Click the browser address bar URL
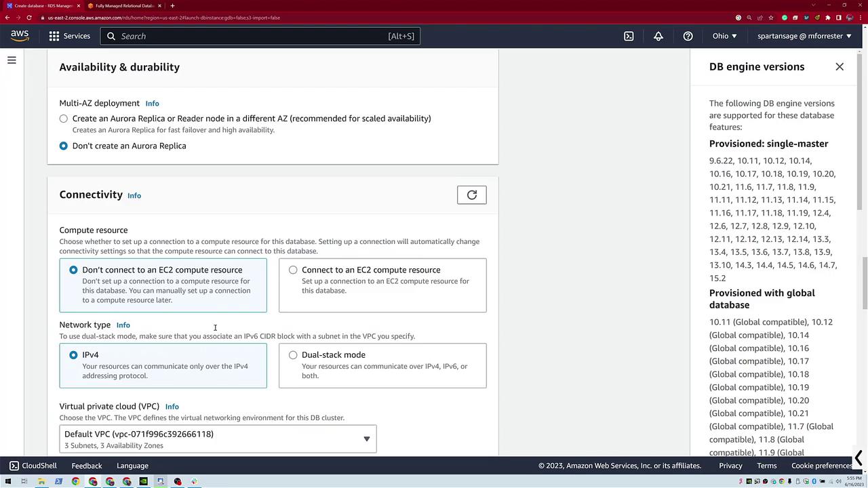This screenshot has width=868, height=488. [163, 18]
